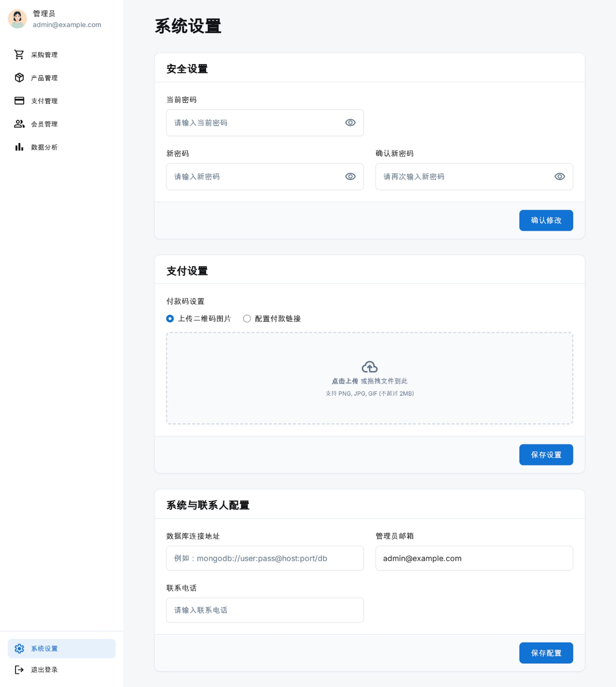The width and height of the screenshot is (616, 687).
Task: Click the shopping cart icon for 采购管理
Action: pyautogui.click(x=19, y=55)
